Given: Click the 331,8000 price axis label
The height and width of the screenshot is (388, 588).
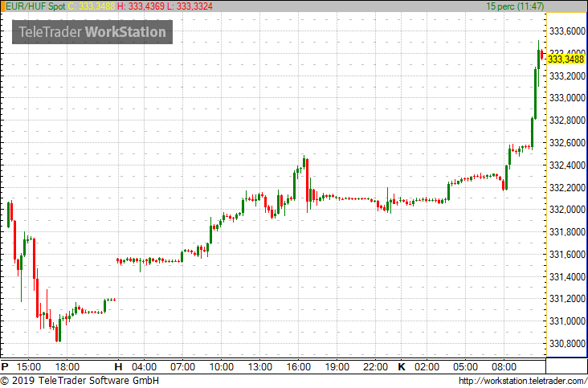Looking at the screenshot, I should [x=567, y=232].
